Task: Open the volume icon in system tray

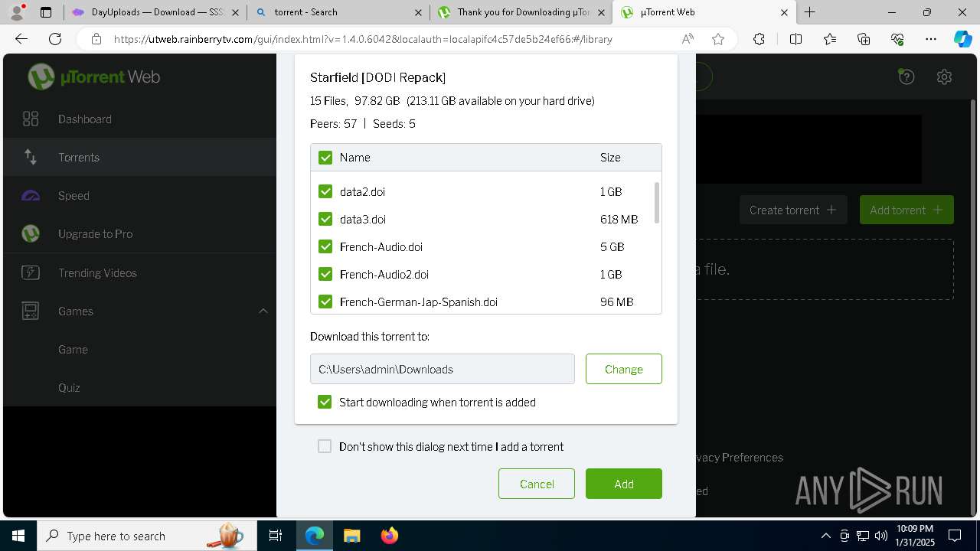Action: [881, 536]
